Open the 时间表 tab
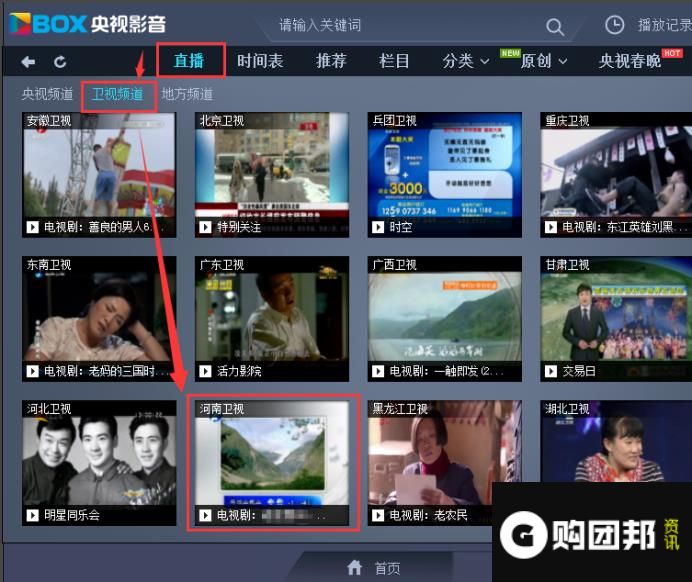The width and height of the screenshot is (692, 582). pos(260,61)
